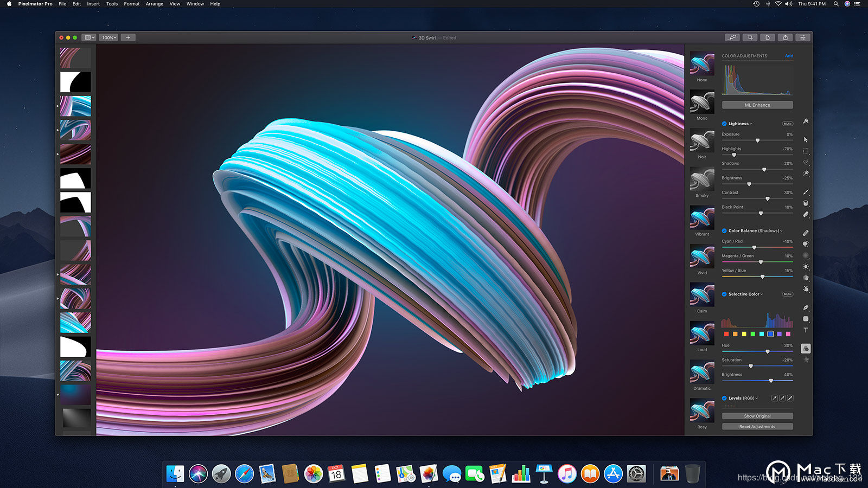The width and height of the screenshot is (868, 488).
Task: Disable the Selective Color adjustment checkbox
Action: (724, 294)
